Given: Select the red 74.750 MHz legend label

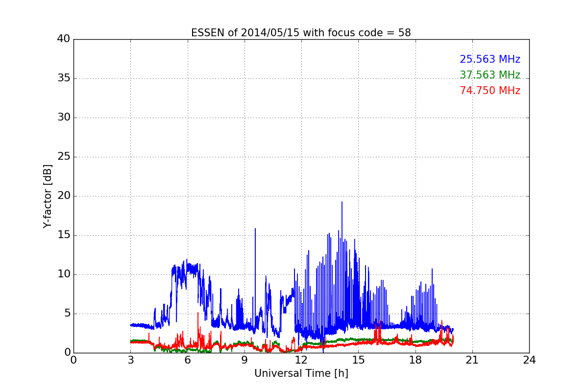Looking at the screenshot, I should pos(490,91).
